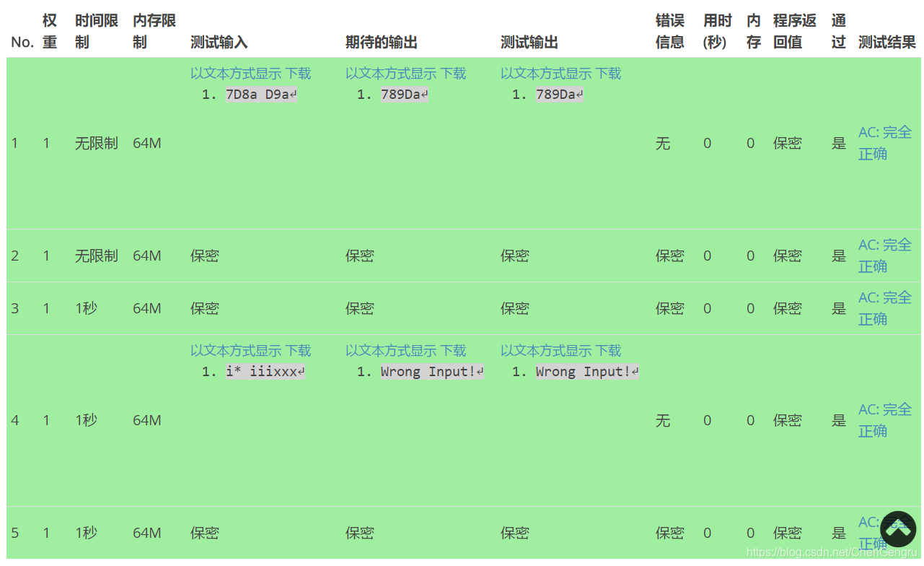The width and height of the screenshot is (924, 566).
Task: Click the '错误信息' column header
Action: click(x=670, y=32)
